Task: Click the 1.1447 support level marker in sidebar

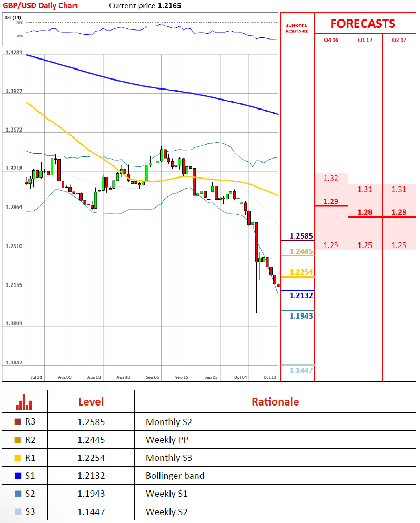Action: click(x=301, y=370)
